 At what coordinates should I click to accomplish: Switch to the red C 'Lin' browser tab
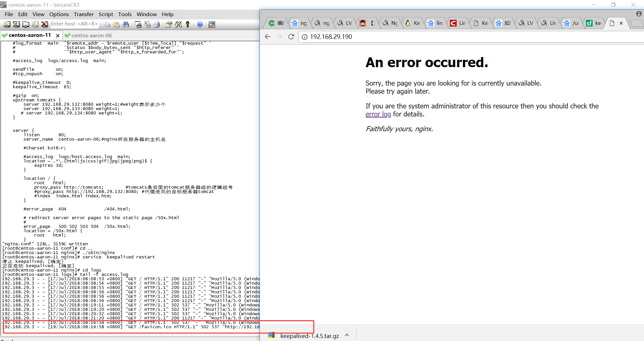point(458,23)
